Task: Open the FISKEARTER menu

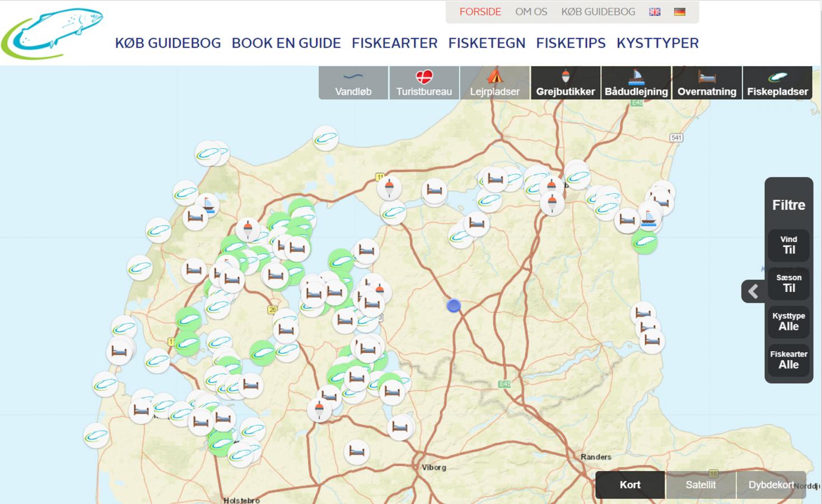Action: pos(395,43)
